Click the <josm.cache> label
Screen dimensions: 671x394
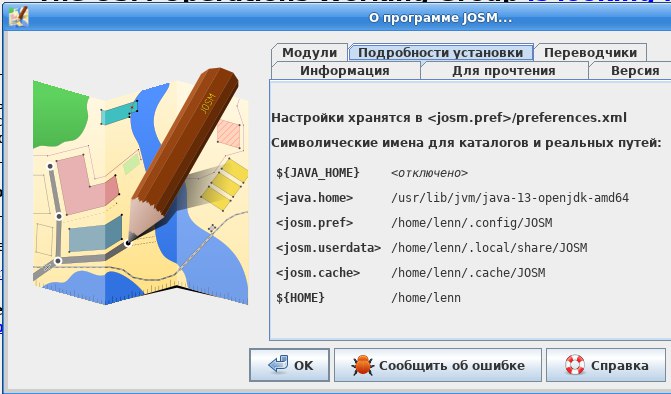point(318,273)
